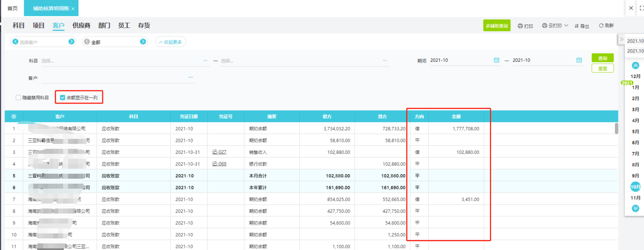Uncheck the 余额显示在一列 checkbox
644x250 pixels.
63,98
